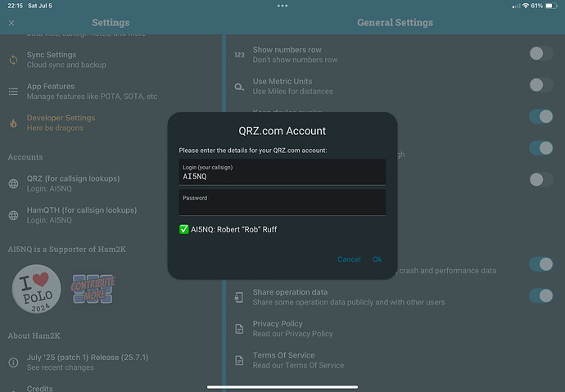Click the QRZ globe icon
The height and width of the screenshot is (392, 565).
[13, 183]
